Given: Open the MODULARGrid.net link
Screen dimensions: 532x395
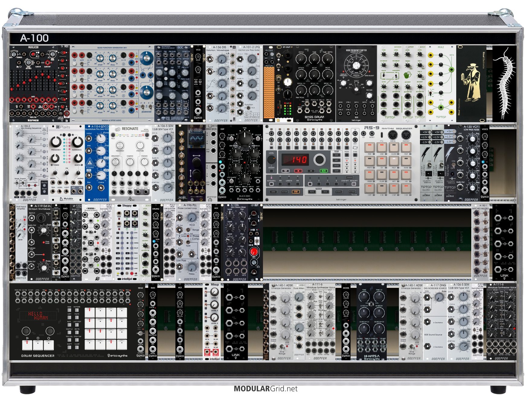Looking at the screenshot, I should 266,389.
